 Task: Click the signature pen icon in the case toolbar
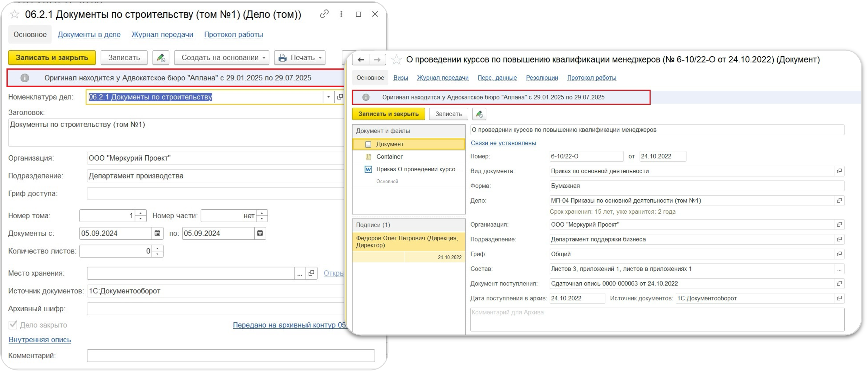[x=161, y=58]
